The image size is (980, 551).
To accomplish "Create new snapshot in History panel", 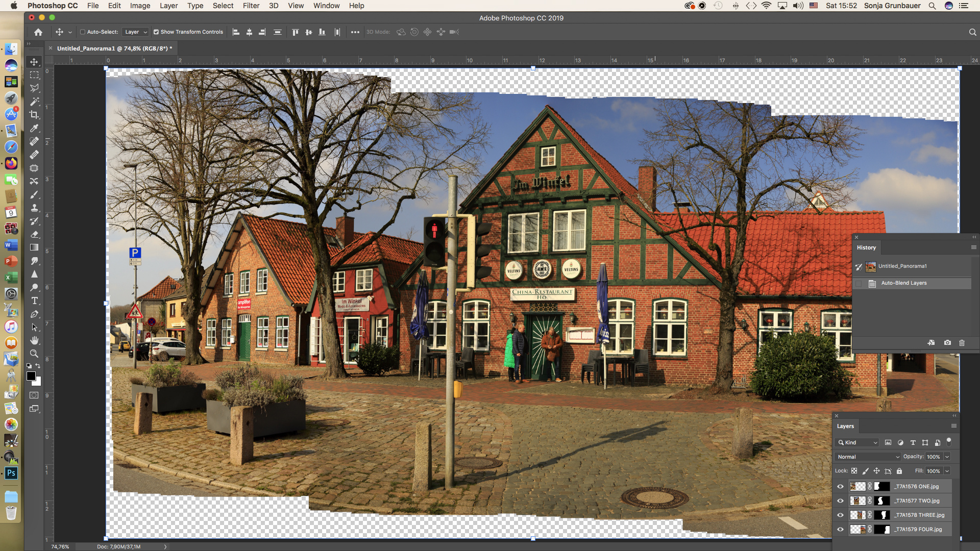I will 947,343.
